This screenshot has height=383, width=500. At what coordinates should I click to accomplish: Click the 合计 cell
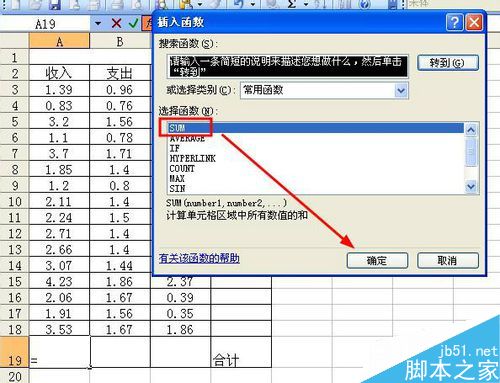tap(241, 352)
